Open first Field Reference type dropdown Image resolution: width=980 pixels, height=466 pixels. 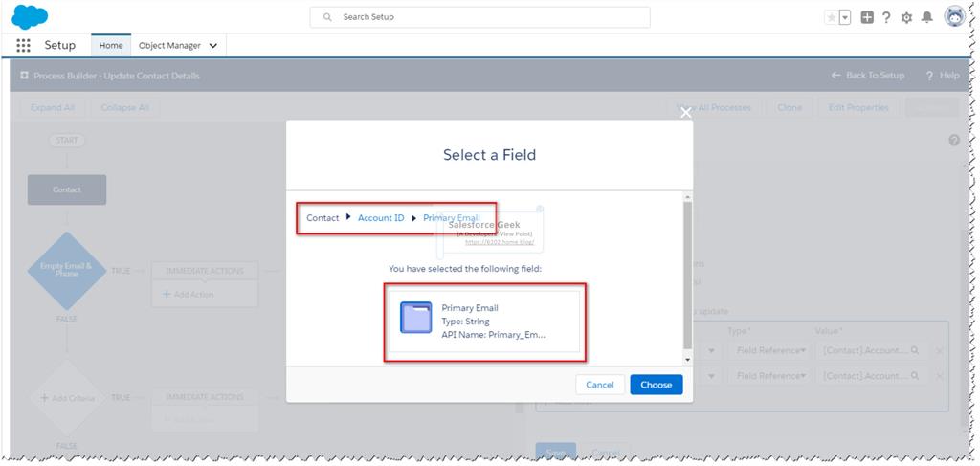click(x=769, y=350)
